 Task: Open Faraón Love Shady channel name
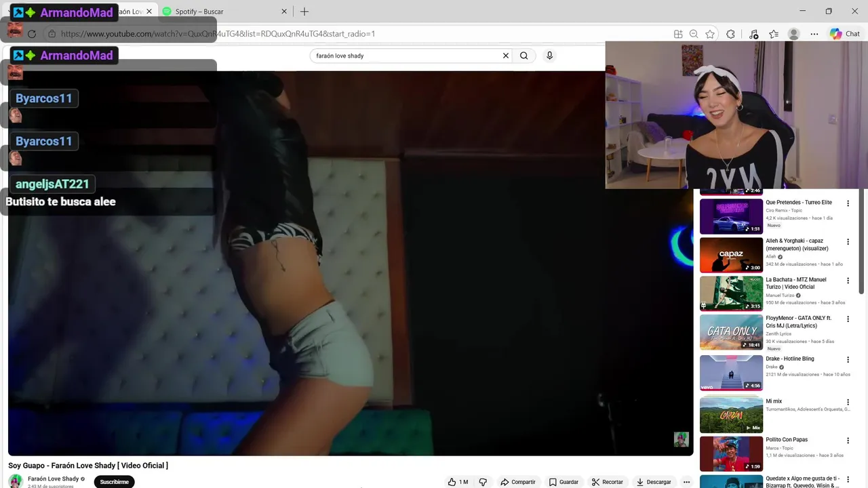pyautogui.click(x=53, y=479)
